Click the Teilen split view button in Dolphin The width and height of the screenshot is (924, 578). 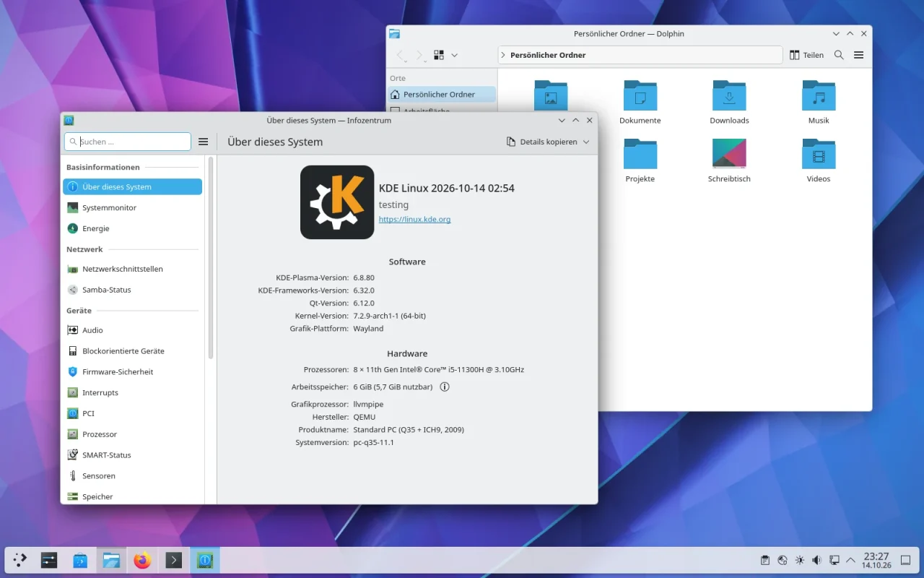tap(806, 55)
